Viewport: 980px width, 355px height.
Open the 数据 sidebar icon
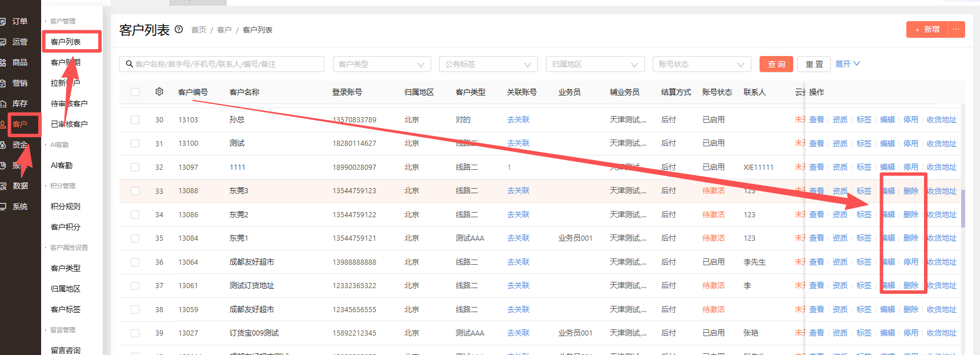3,186
